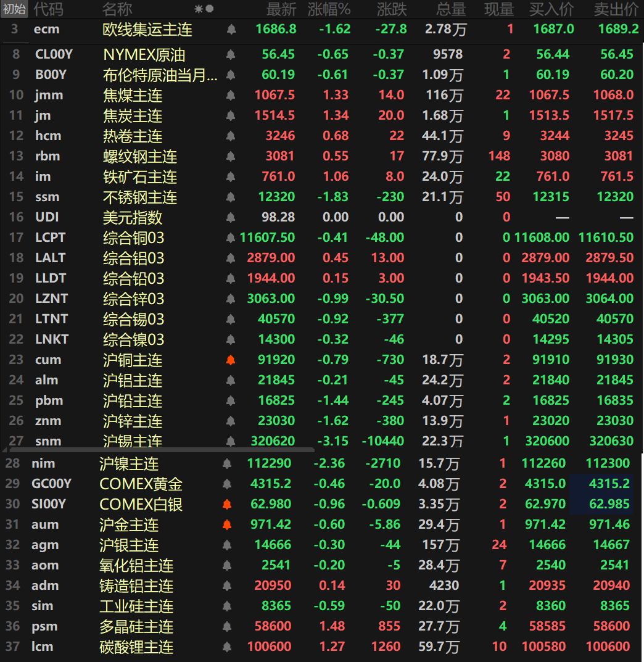Sort by the 名称 column header

pyautogui.click(x=117, y=9)
